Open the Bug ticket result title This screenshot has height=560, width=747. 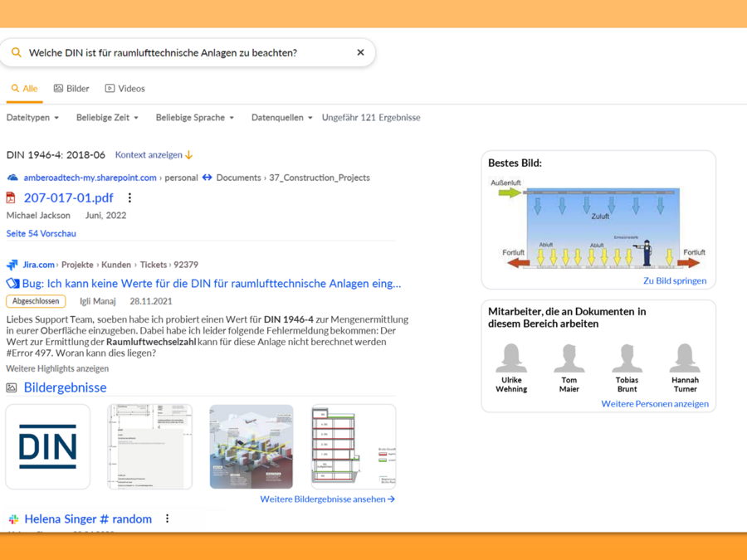[212, 284]
